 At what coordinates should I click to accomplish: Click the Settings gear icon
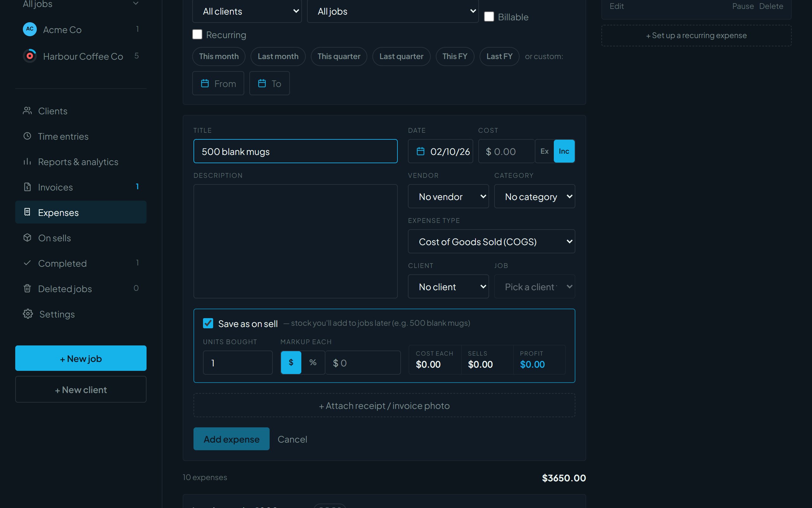pos(28,314)
